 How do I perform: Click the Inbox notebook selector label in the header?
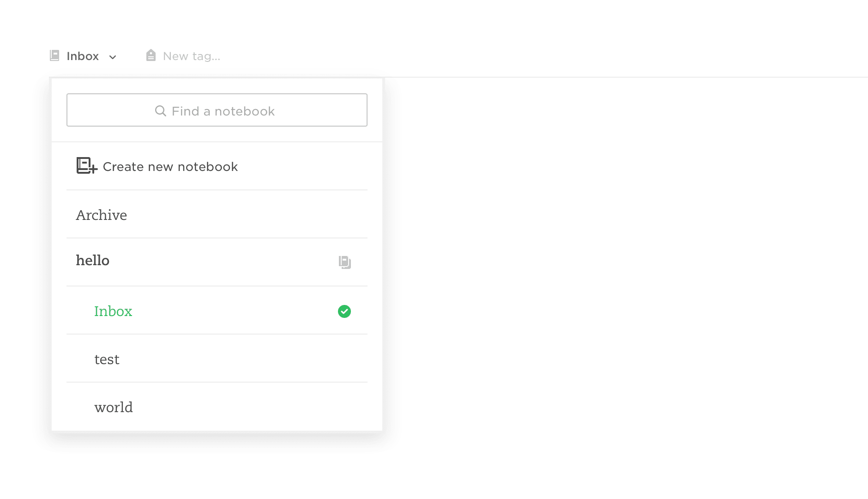(83, 56)
